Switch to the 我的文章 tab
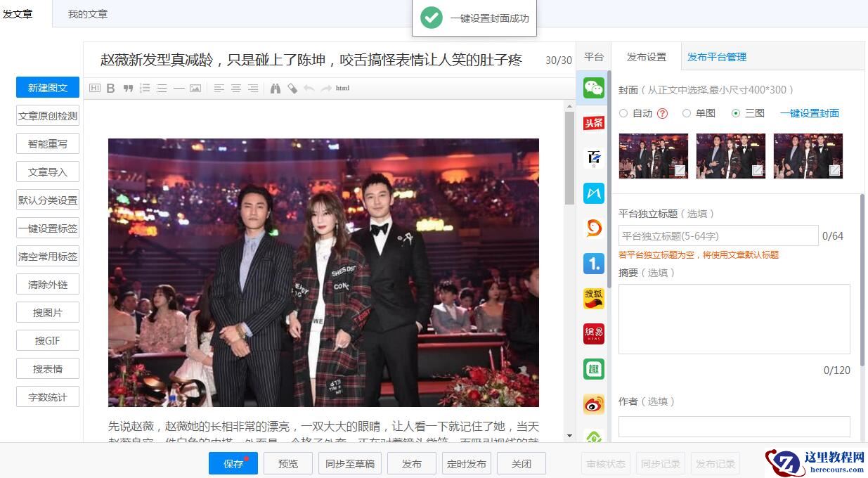This screenshot has height=478, width=868. coord(88,14)
